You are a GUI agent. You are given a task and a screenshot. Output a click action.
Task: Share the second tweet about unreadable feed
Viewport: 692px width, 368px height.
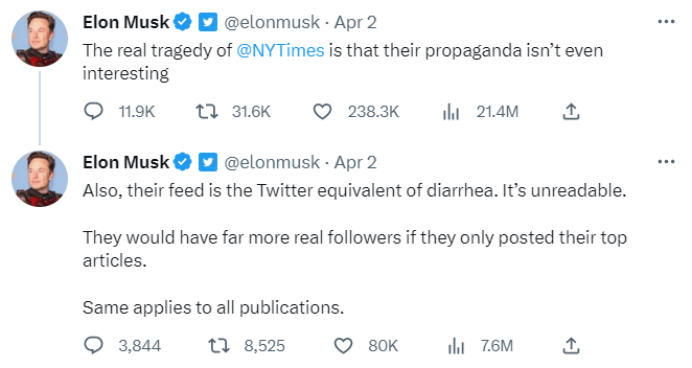pos(571,345)
